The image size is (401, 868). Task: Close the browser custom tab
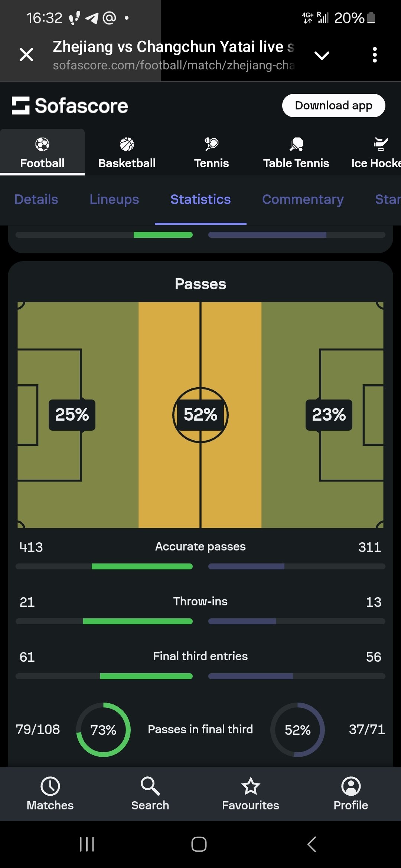tap(26, 55)
